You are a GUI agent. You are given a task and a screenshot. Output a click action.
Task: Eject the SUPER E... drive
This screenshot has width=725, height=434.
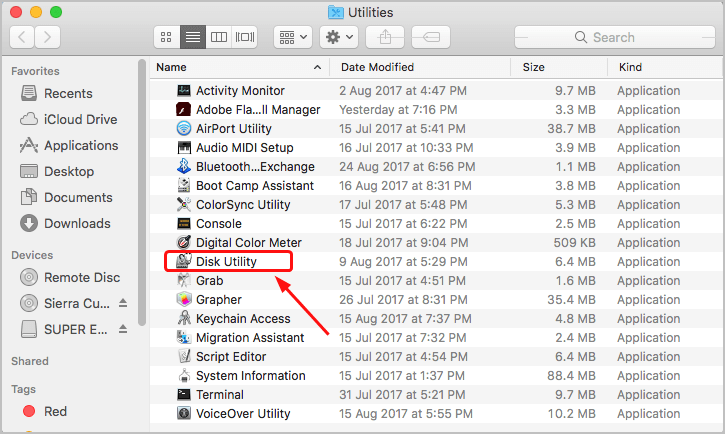[x=123, y=329]
